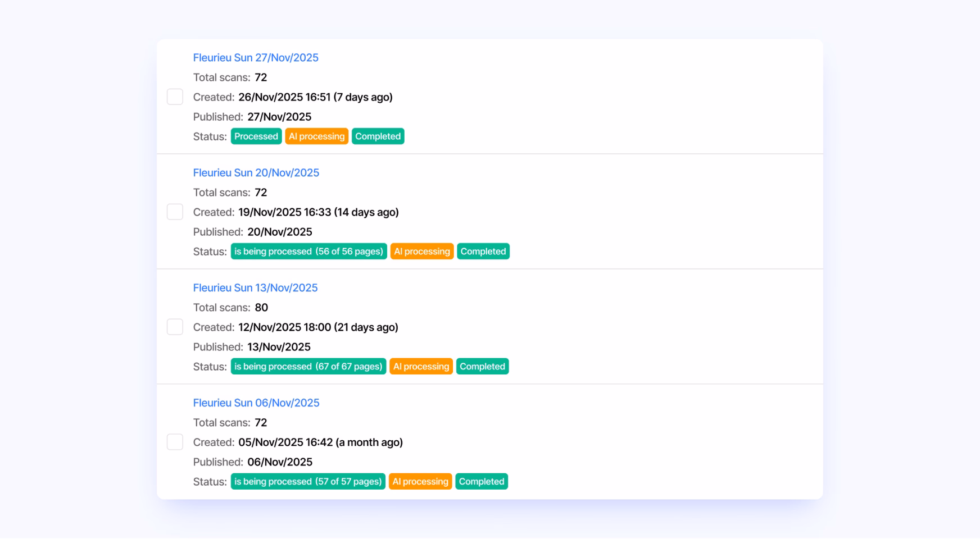Image resolution: width=980 pixels, height=539 pixels.
Task: Click total scans '72' in the 20/Nov/2025 entry
Action: click(261, 193)
